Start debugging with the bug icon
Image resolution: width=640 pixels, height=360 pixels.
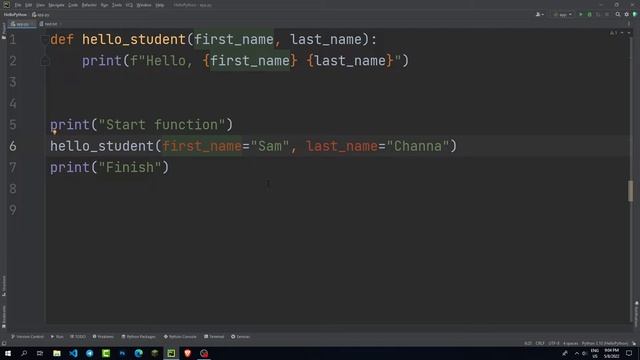point(589,15)
